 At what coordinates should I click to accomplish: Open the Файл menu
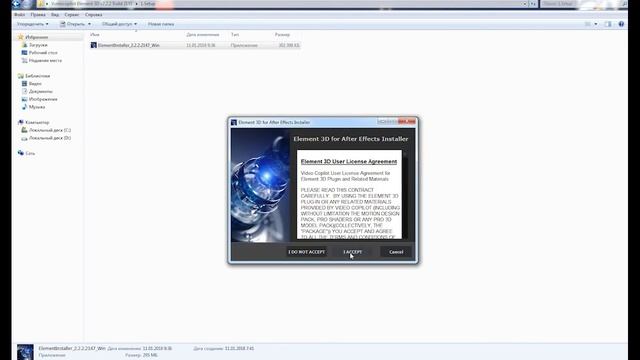[20, 15]
